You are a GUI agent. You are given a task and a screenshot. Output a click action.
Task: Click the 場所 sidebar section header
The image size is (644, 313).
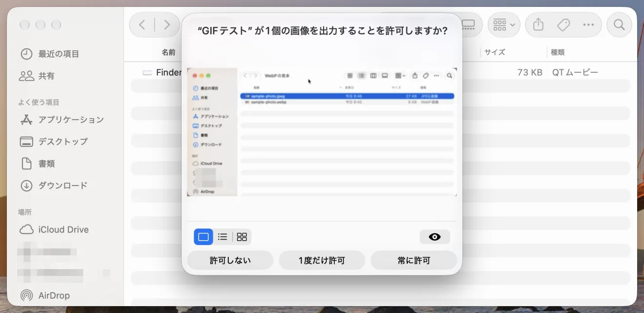pyautogui.click(x=25, y=212)
